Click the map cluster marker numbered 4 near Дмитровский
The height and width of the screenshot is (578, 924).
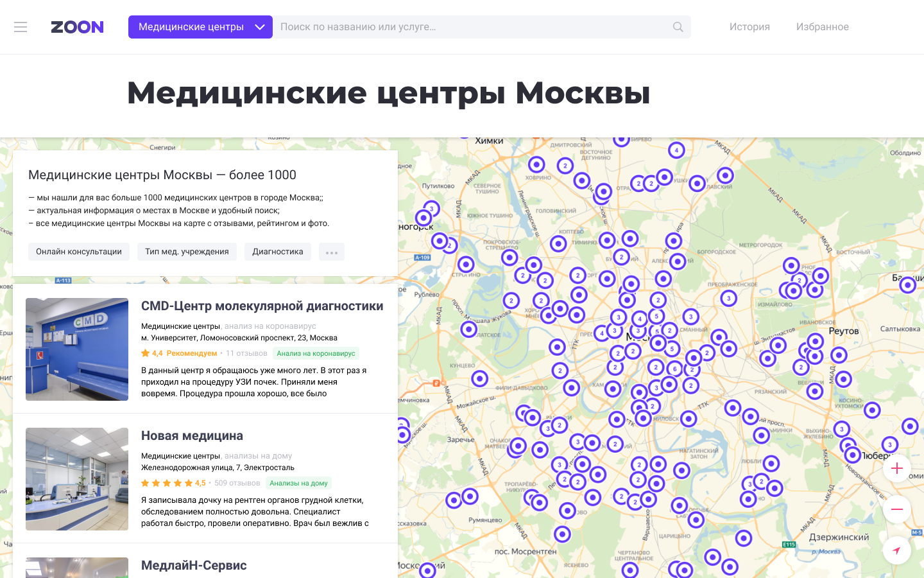click(x=676, y=150)
